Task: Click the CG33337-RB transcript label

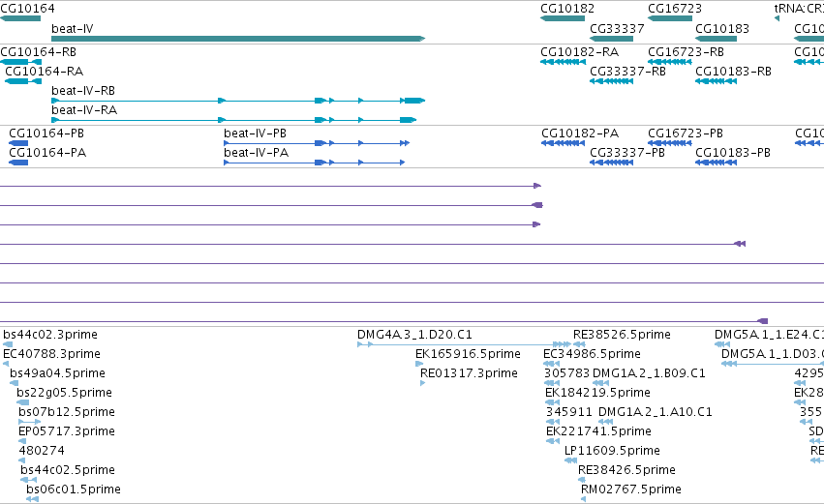Action: pyautogui.click(x=627, y=72)
